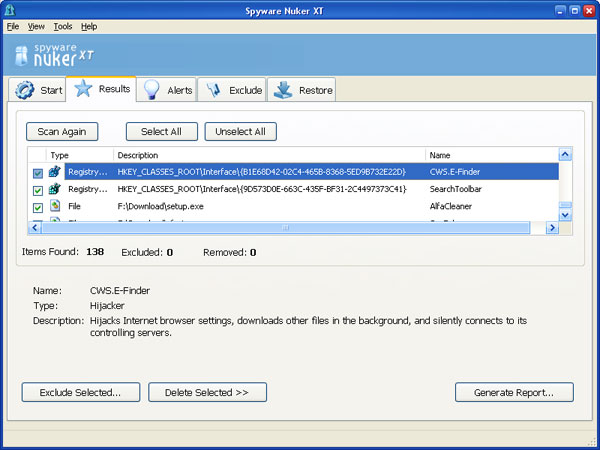Viewport: 600px width, 450px height.
Task: Uncheck the AlfaCleaner row checkbox
Action: 38,208
